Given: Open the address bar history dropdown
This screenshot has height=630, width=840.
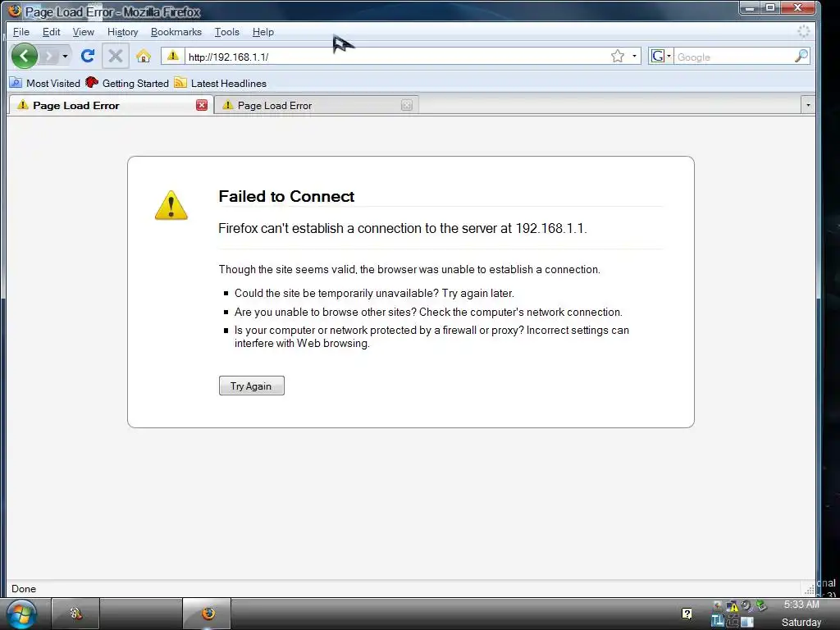Looking at the screenshot, I should pyautogui.click(x=634, y=57).
